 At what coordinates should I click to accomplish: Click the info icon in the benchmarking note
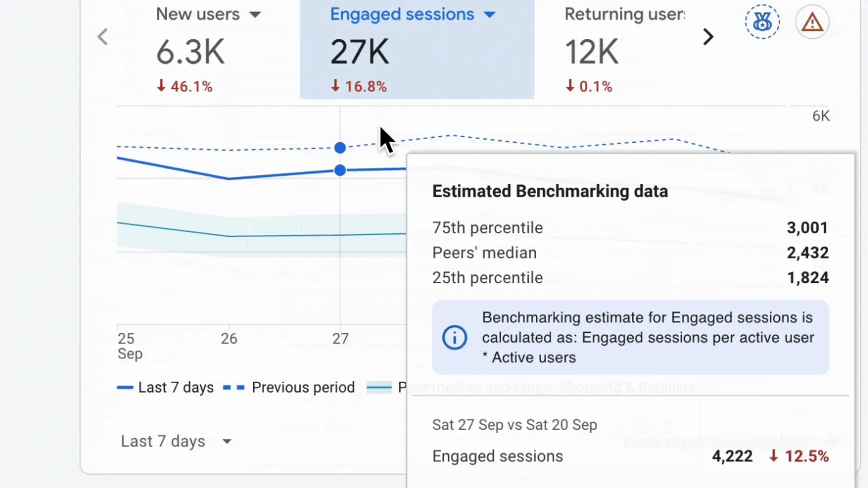click(x=454, y=337)
